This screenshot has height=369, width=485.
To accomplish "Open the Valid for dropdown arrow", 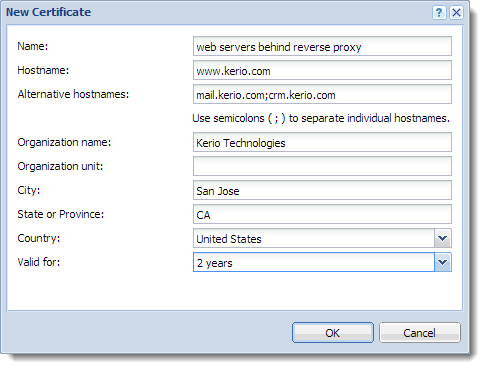I will coord(443,262).
